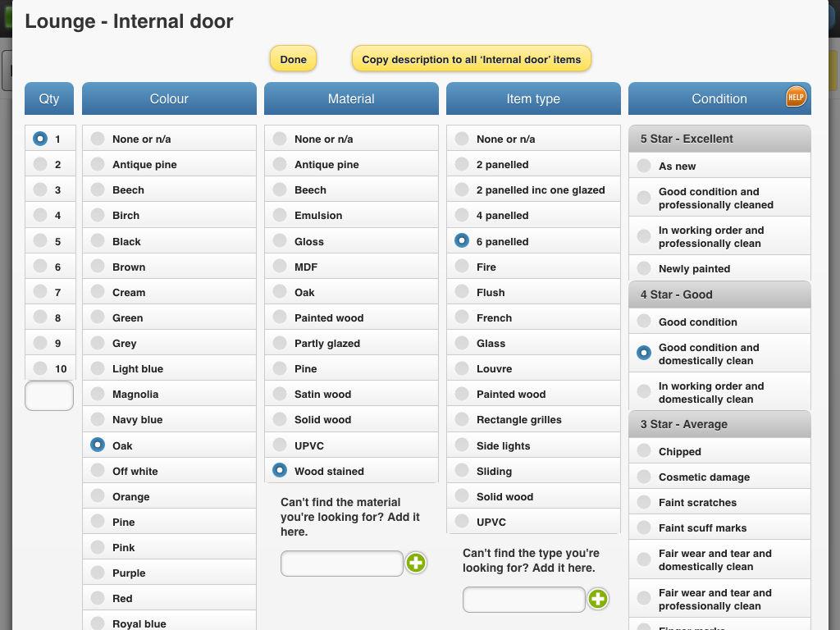This screenshot has height=630, width=840.
Task: Pick the French item type
Action: (462, 317)
